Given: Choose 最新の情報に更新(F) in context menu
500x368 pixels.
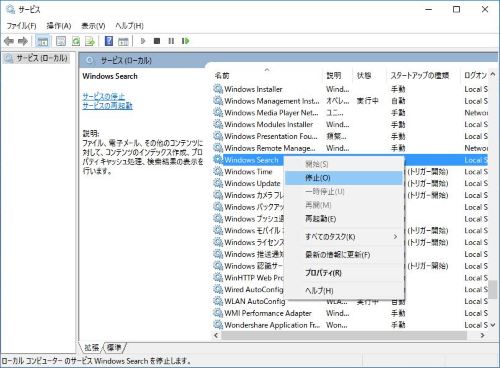Looking at the screenshot, I should [x=344, y=255].
